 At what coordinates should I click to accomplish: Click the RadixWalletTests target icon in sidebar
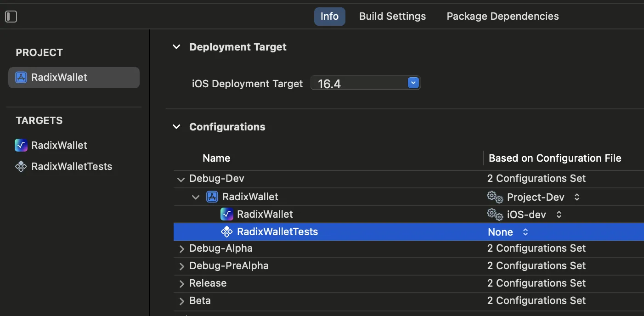click(x=21, y=166)
